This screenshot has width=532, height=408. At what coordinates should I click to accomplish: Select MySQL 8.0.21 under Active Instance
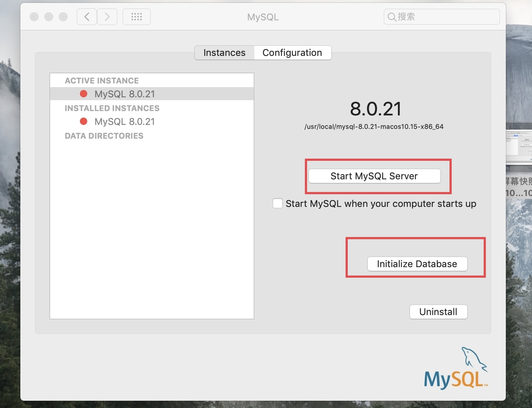click(x=125, y=94)
